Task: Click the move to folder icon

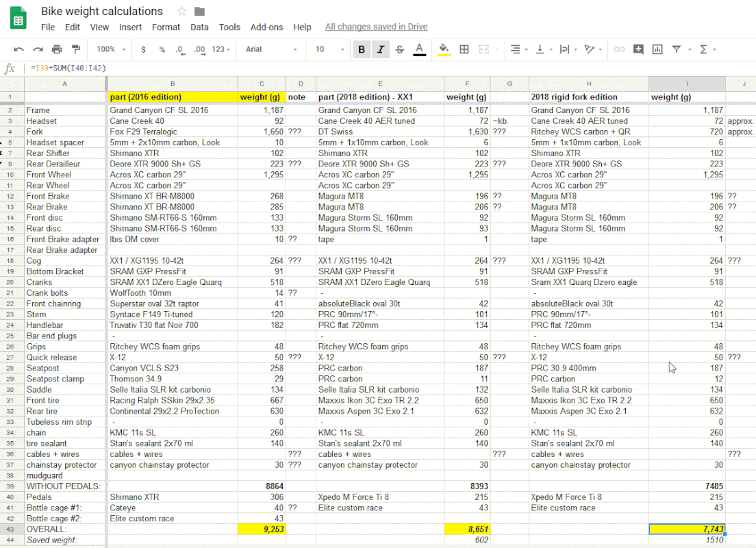Action: coord(199,11)
